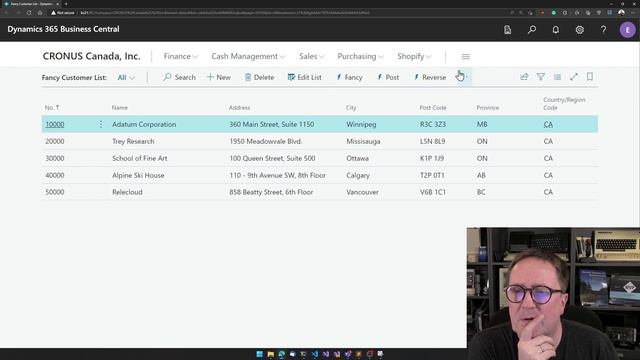Open the All views dropdown
Viewport: 640px width, 360px height.
[x=126, y=78]
